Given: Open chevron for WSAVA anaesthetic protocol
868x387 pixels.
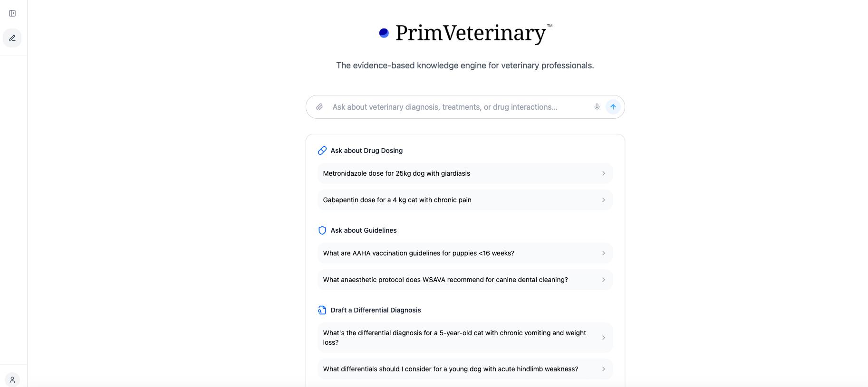Looking at the screenshot, I should pos(604,280).
